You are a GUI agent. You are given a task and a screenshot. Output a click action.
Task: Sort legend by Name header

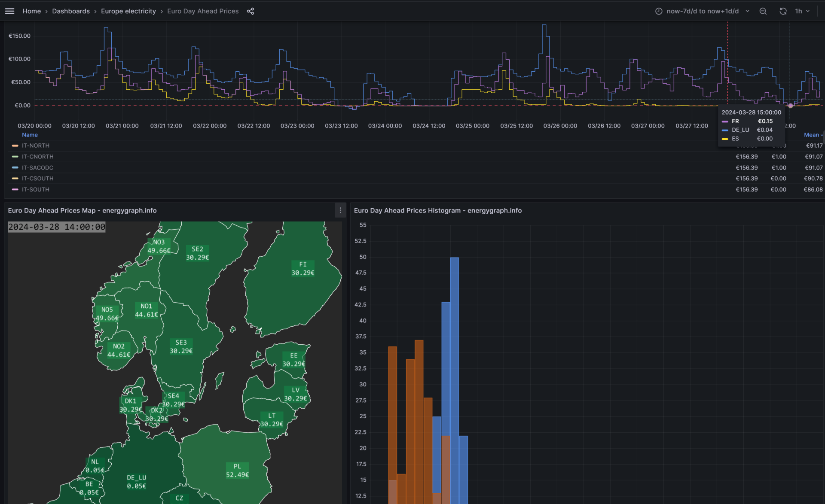tap(30, 135)
